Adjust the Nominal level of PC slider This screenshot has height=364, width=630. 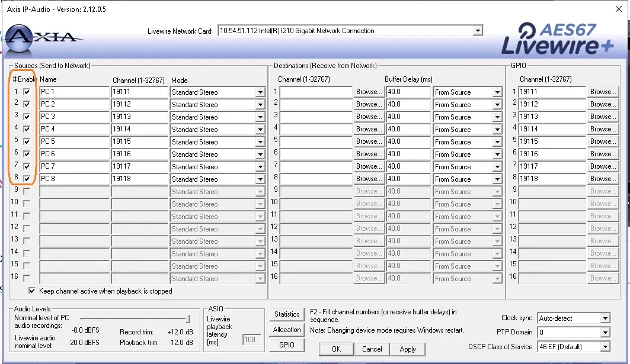click(x=188, y=319)
